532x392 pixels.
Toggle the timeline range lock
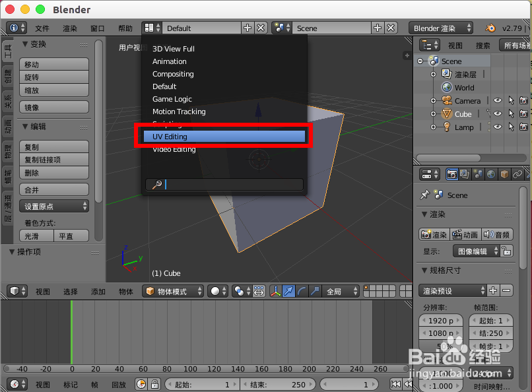[154, 384]
